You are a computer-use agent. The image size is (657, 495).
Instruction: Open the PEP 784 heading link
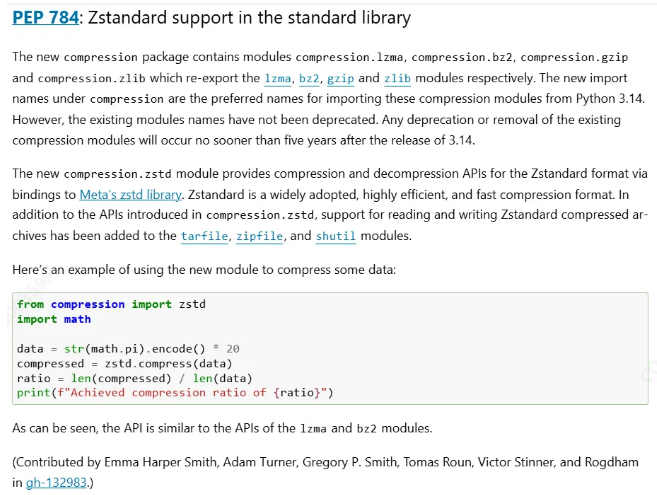(x=47, y=19)
